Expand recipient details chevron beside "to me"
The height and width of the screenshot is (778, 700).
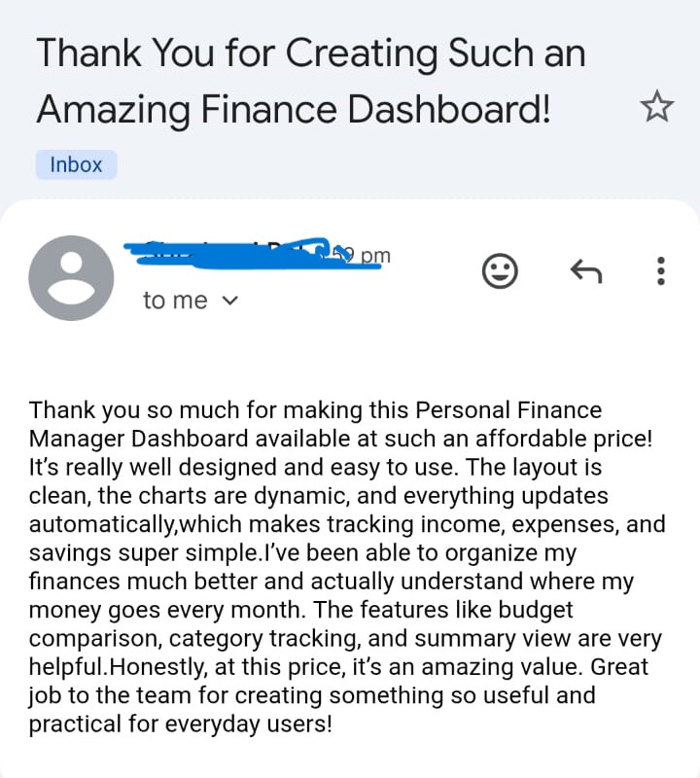(230, 301)
